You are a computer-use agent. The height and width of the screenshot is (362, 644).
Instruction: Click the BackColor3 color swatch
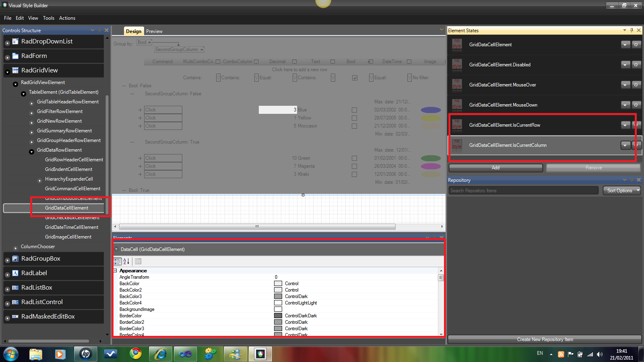[x=278, y=296]
